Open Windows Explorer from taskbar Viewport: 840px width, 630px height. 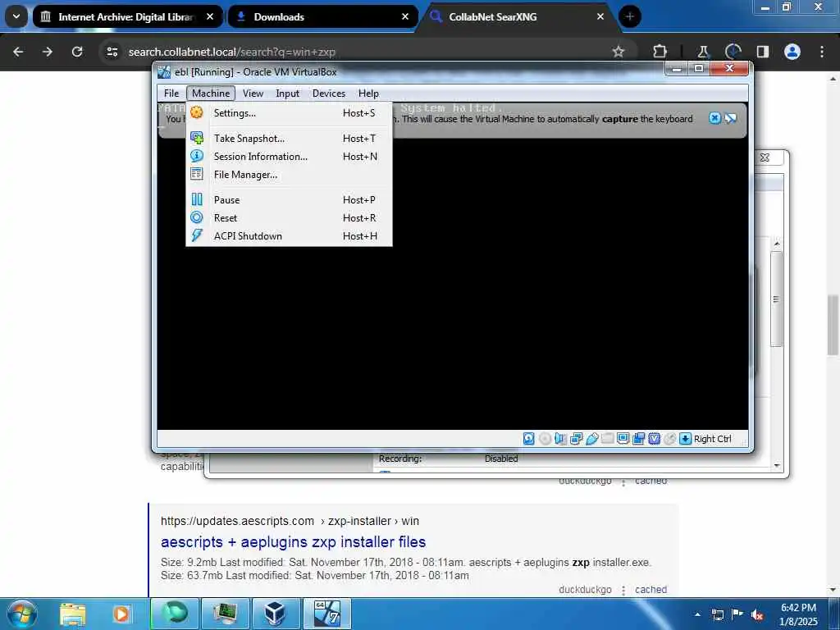pos(72,614)
